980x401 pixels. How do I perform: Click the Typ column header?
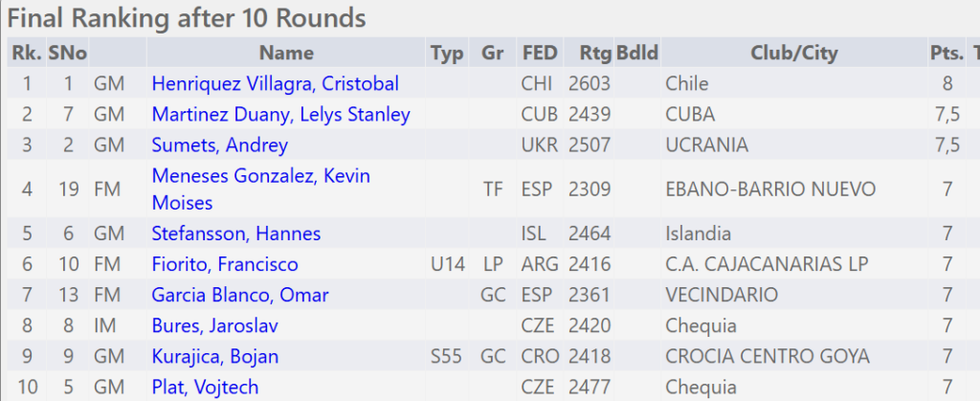(x=447, y=54)
